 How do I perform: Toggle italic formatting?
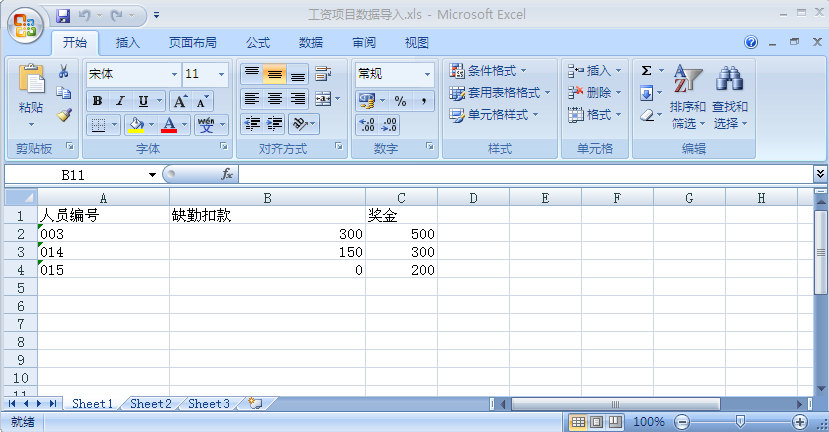(121, 101)
